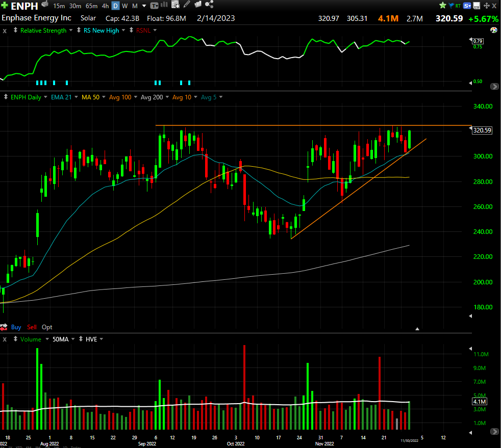The height and width of the screenshot is (448, 501).
Task: Select the D daily timeframe
Action: [x=116, y=6]
